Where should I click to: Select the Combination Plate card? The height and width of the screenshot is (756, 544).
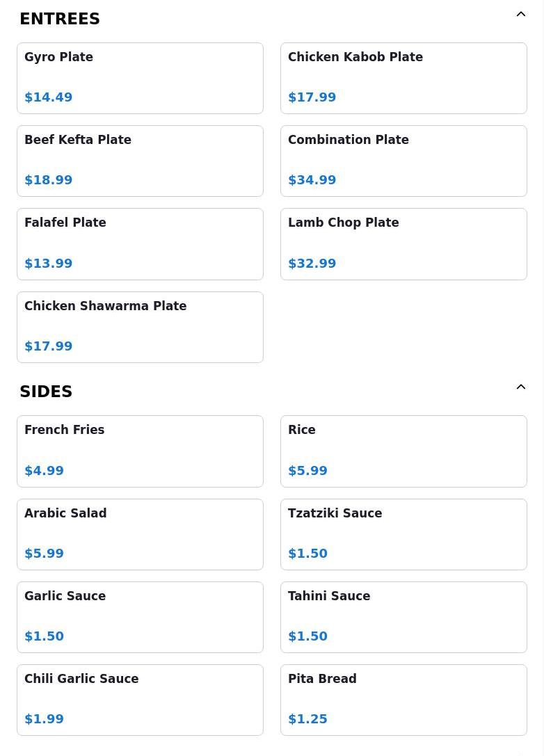pos(403,161)
